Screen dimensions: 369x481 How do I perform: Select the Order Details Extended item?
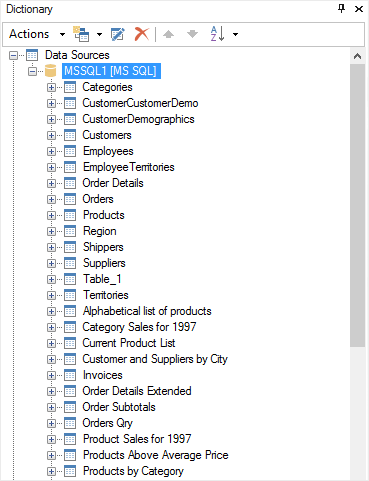pyautogui.click(x=137, y=391)
